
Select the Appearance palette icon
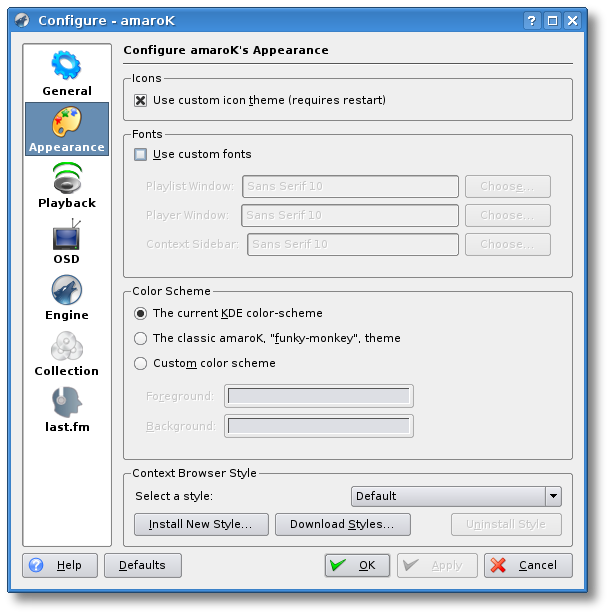[x=66, y=122]
